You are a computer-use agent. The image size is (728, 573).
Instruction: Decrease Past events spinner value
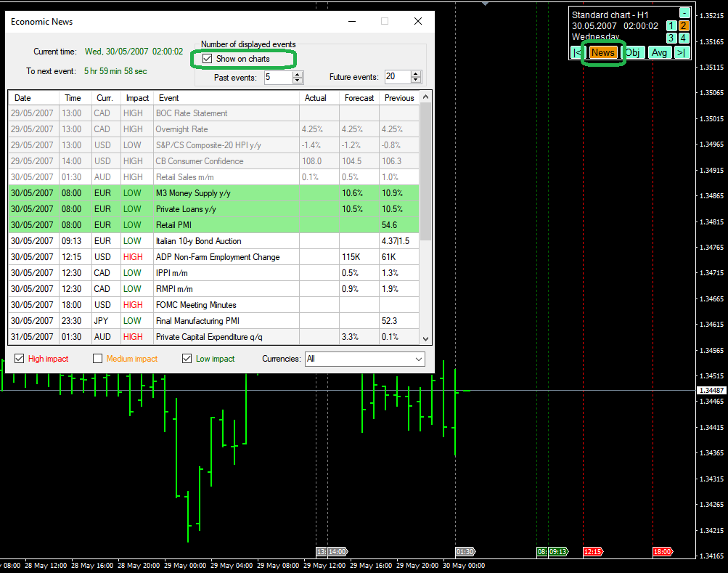pos(298,81)
